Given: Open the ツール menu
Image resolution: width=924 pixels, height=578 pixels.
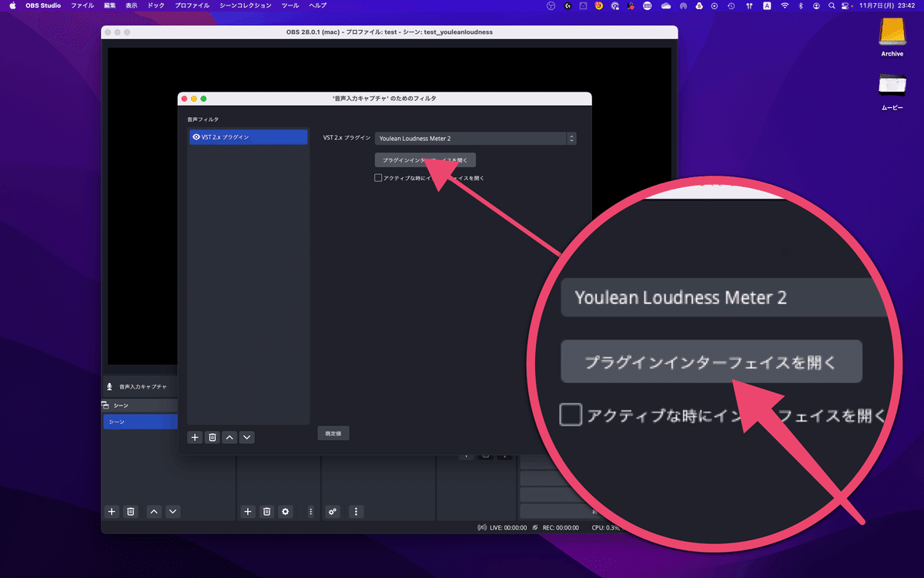Looking at the screenshot, I should (290, 5).
